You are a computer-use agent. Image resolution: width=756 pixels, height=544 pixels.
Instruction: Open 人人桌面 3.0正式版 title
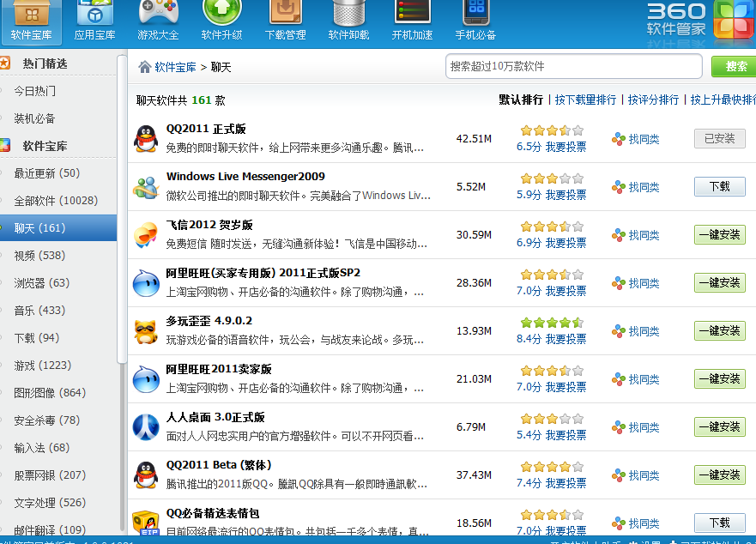coord(215,417)
